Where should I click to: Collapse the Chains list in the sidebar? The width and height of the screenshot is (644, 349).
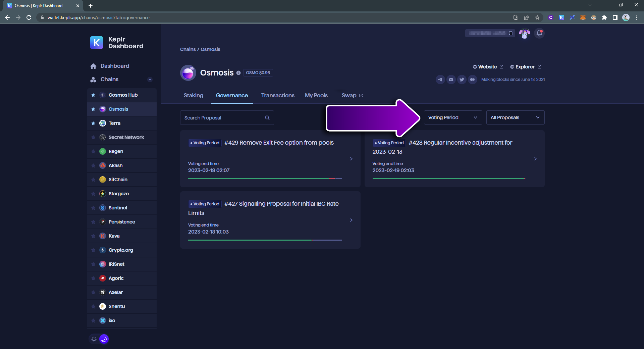[x=150, y=80]
